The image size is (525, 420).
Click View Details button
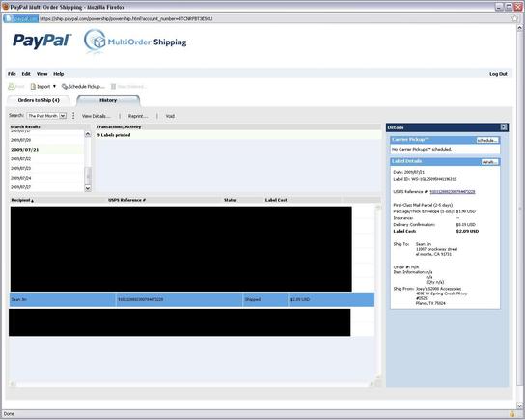tap(96, 116)
